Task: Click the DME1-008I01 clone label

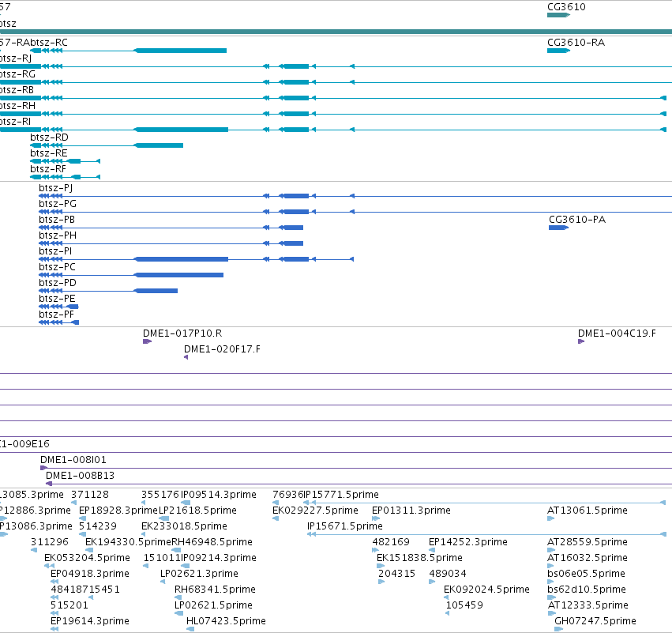Action: (73, 460)
